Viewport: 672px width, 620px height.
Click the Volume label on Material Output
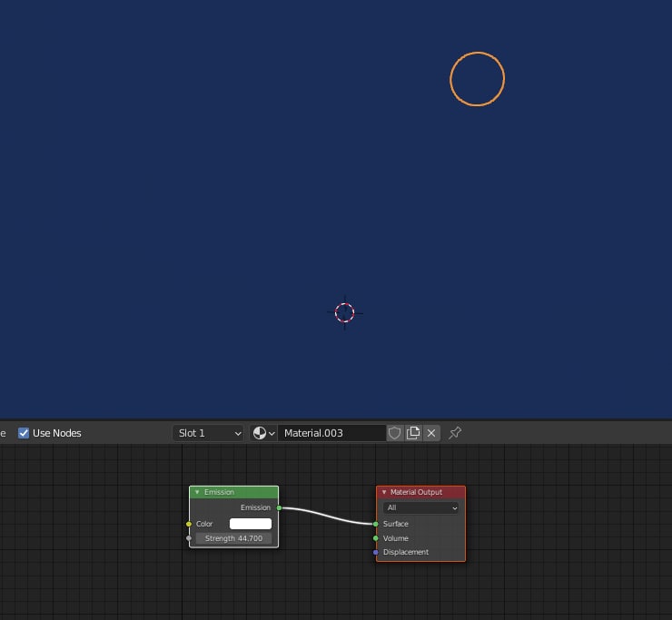pos(396,538)
